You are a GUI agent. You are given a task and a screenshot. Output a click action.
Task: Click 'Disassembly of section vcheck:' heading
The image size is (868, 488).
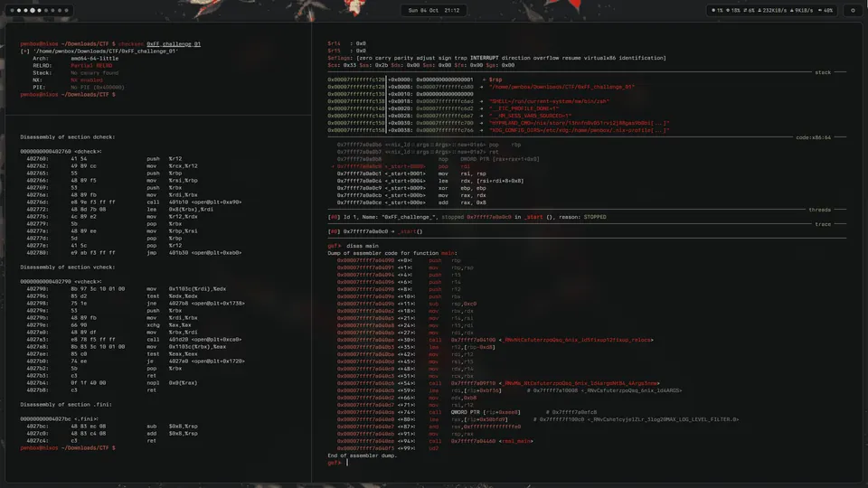click(68, 267)
